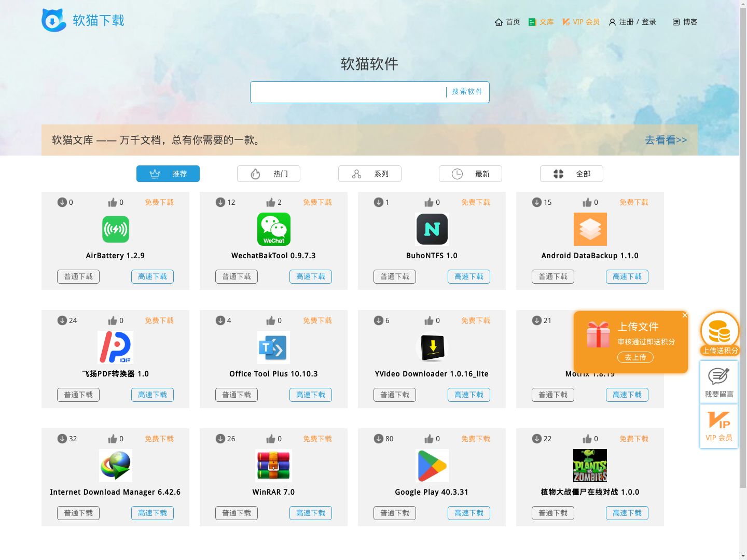Like AirBattery with thumbs-up icon

point(113,202)
